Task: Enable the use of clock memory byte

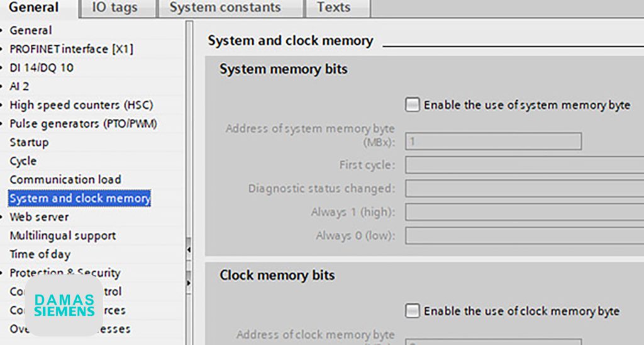Action: 413,311
